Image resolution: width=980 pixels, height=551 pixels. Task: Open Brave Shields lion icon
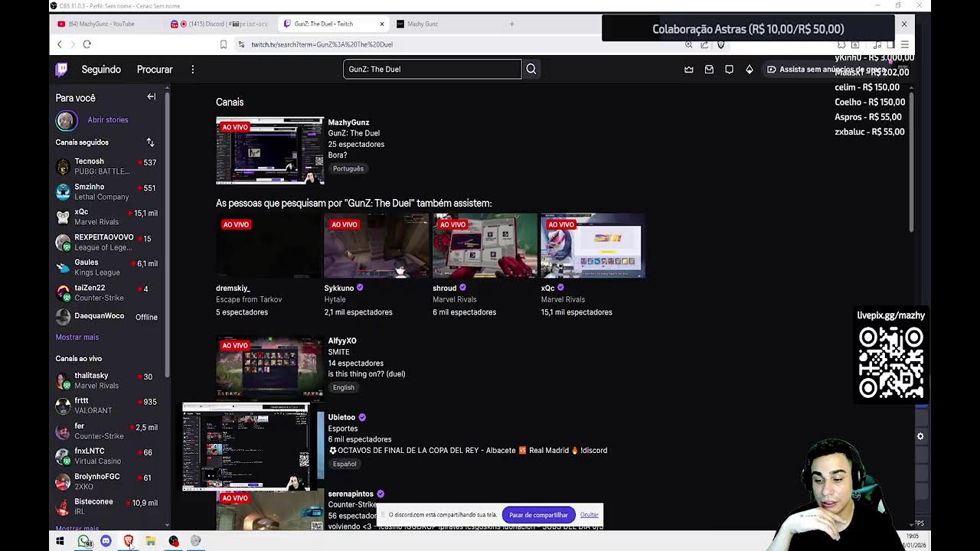pos(720,44)
